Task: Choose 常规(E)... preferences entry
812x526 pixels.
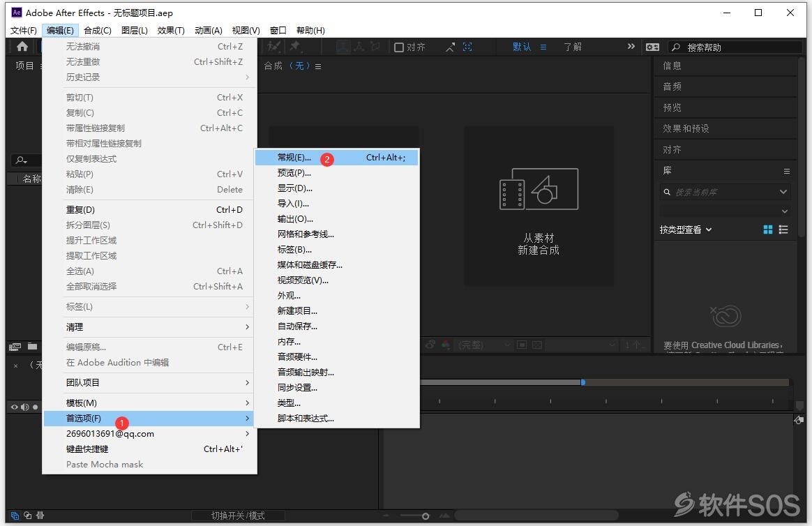Action: pos(337,158)
